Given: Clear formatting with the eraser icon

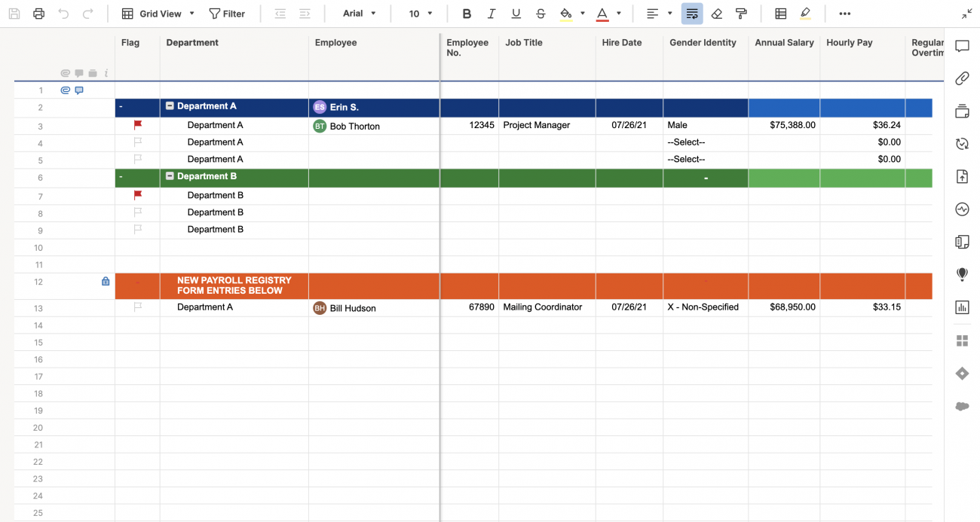Looking at the screenshot, I should pos(716,13).
